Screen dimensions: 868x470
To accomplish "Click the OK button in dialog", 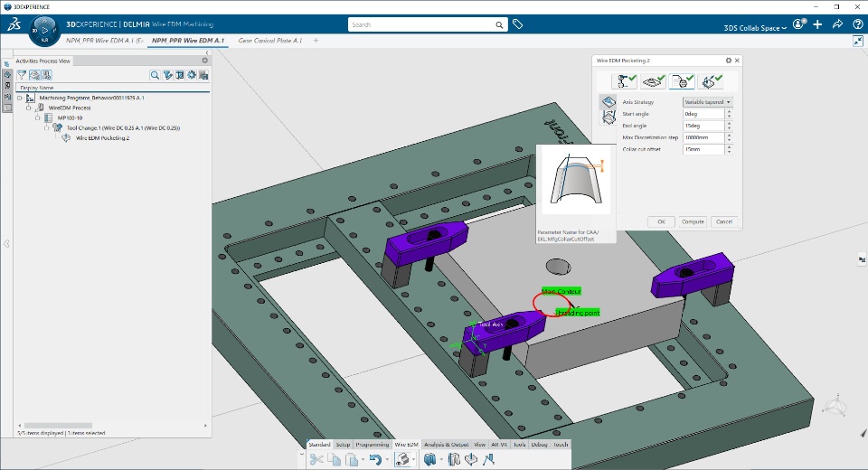I will click(x=661, y=221).
